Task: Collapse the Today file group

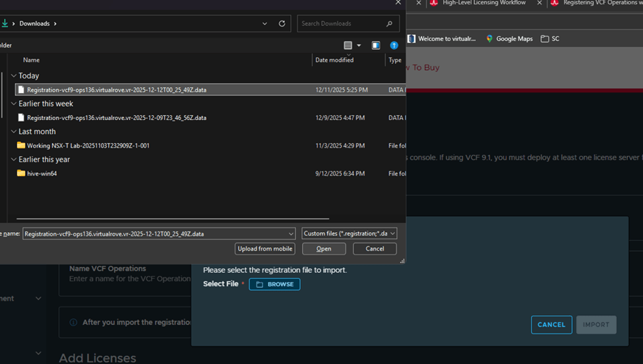Action: click(x=14, y=76)
